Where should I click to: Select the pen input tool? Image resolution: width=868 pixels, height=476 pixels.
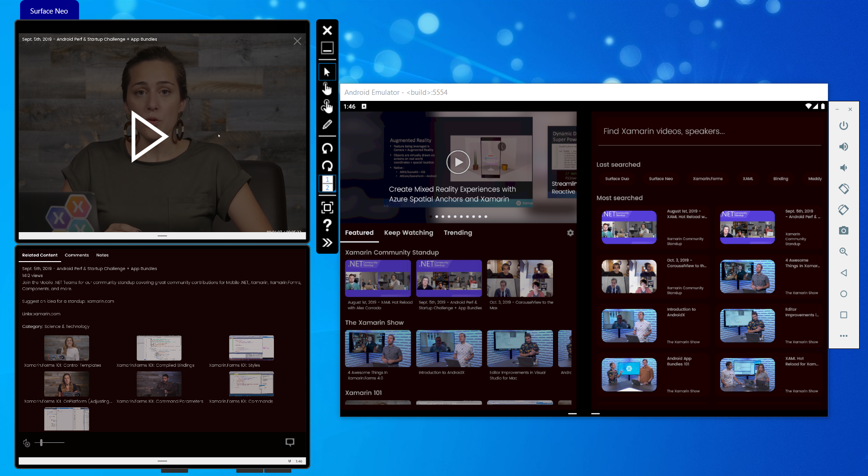click(327, 124)
